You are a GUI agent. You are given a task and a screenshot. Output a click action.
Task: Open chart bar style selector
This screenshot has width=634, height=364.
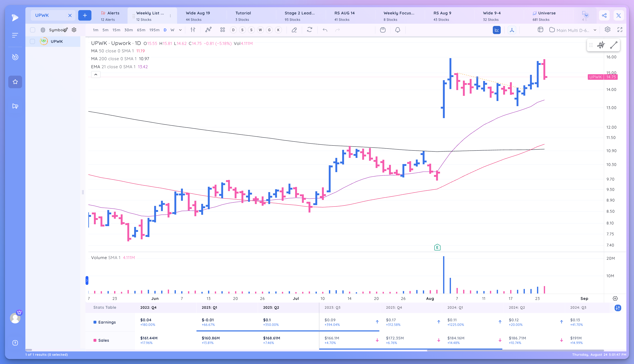tap(193, 30)
